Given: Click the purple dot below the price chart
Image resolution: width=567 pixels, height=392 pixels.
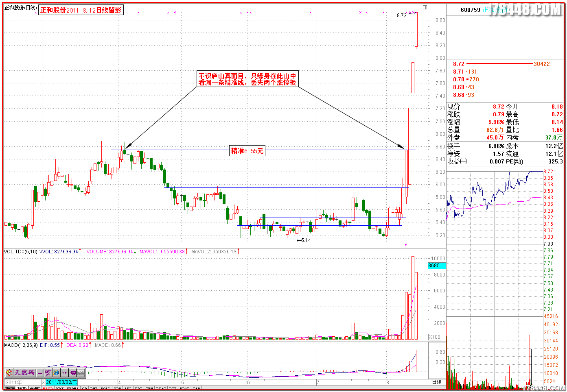Looking at the screenshot, I should (406, 245).
